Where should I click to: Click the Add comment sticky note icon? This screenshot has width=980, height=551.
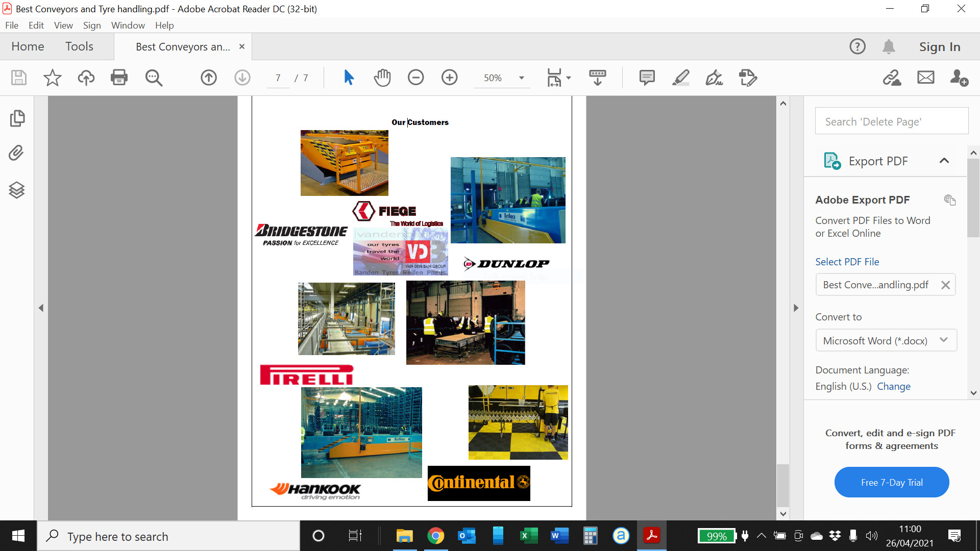tap(647, 78)
